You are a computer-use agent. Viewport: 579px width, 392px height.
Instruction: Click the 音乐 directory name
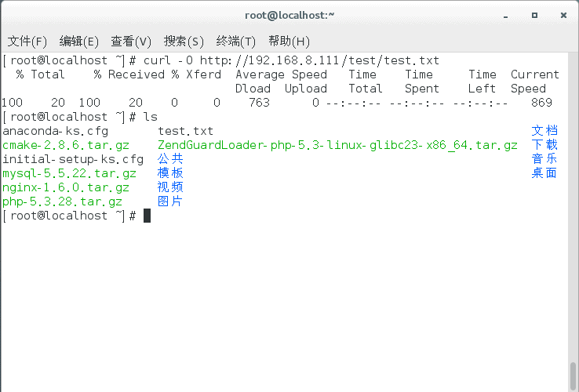544,158
